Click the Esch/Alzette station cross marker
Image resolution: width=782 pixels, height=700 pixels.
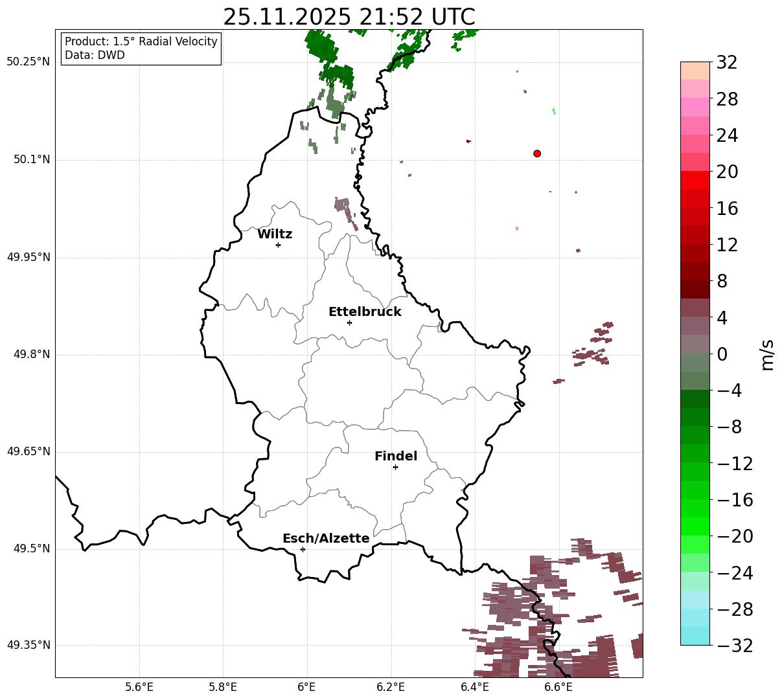tap(303, 549)
